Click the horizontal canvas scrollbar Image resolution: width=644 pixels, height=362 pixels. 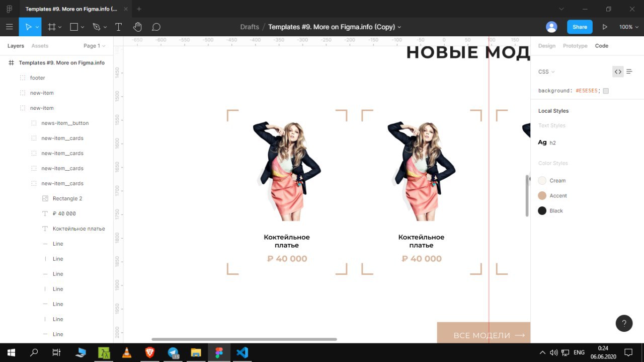[244, 339]
